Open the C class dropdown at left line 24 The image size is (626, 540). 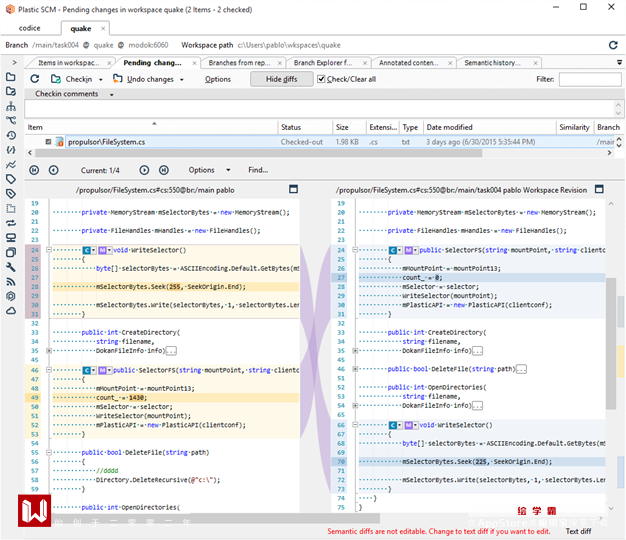coord(94,250)
